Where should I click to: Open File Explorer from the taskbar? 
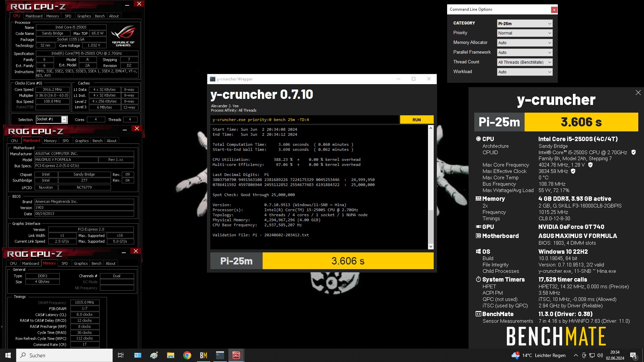[171, 355]
